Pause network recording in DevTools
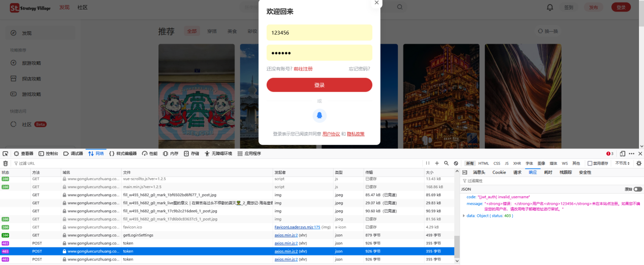 click(x=428, y=163)
